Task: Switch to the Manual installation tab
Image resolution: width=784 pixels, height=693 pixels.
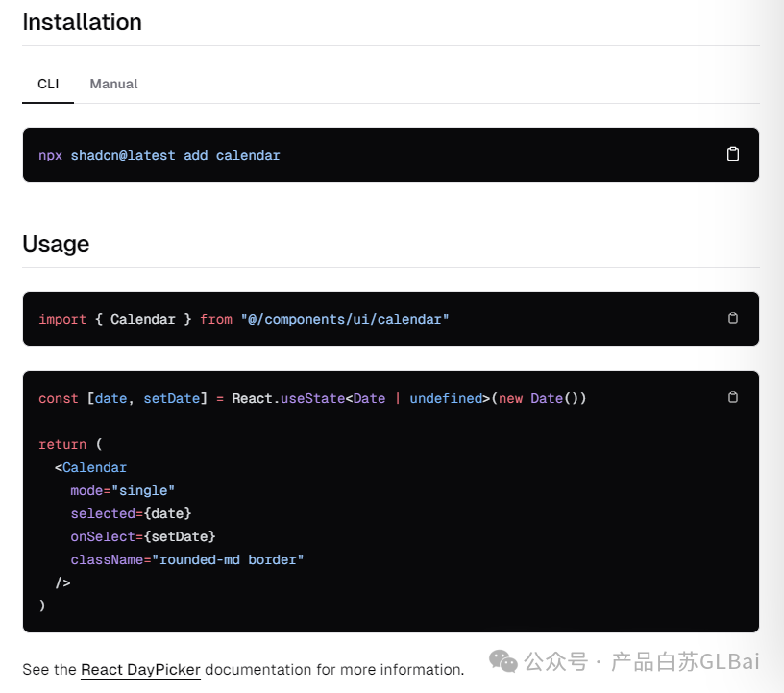Action: coord(113,84)
